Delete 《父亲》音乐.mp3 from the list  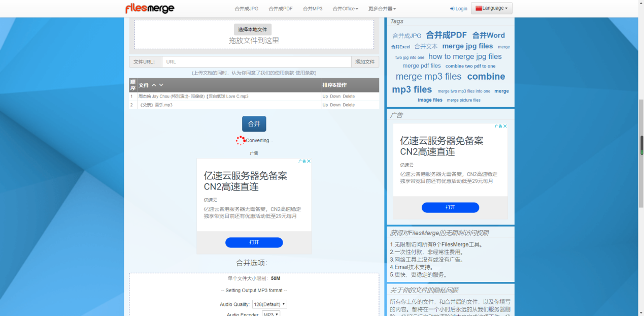(349, 105)
